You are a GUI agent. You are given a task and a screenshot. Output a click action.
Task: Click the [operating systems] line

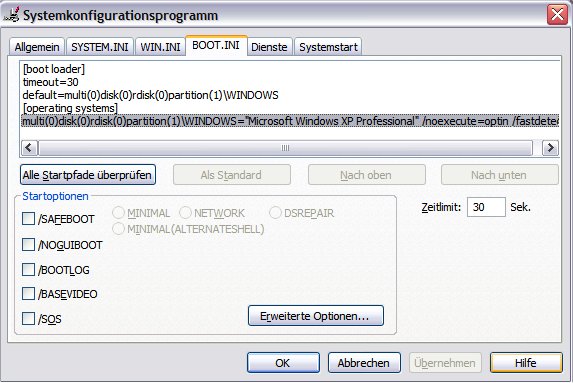click(70, 108)
